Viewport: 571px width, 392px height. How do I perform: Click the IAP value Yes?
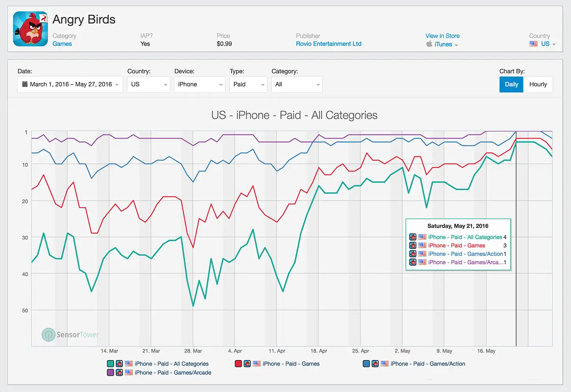click(145, 44)
